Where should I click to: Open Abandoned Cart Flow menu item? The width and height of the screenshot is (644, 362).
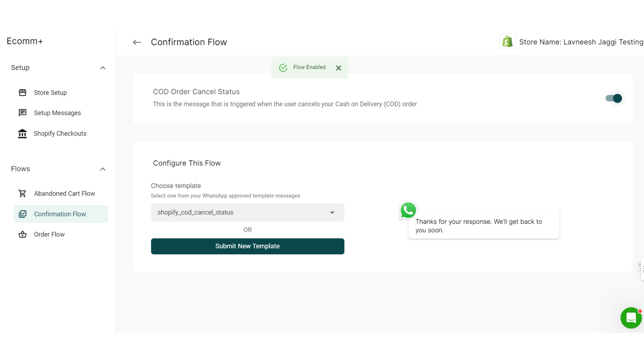64,193
